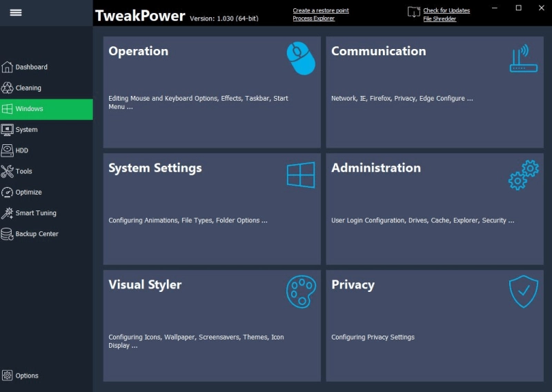
Task: Minimize the TweakPower window
Action: pos(495,8)
